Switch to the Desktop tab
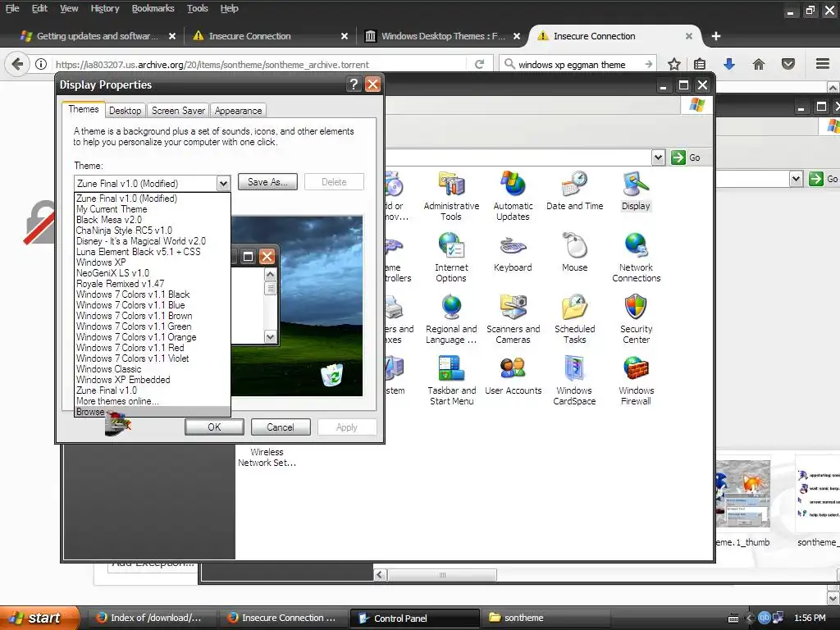This screenshot has width=840, height=630. (x=125, y=111)
